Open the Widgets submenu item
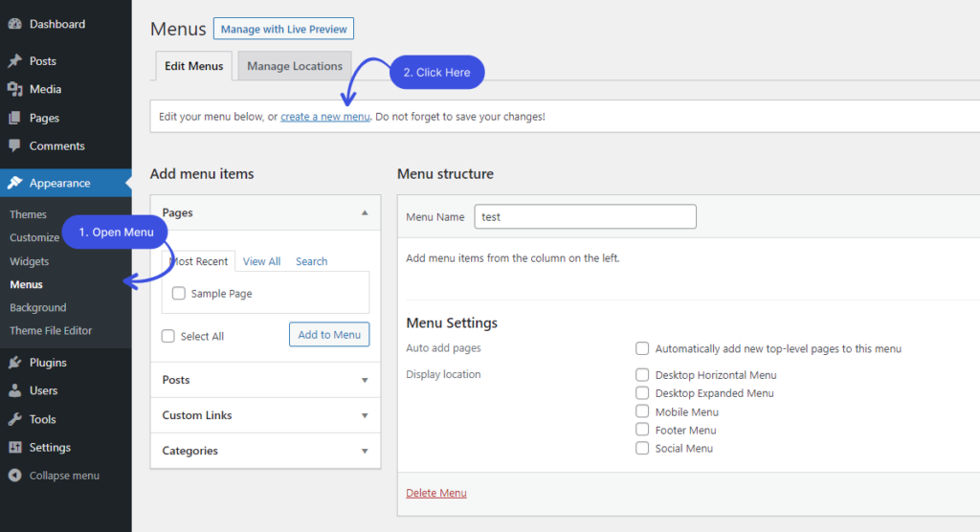This screenshot has width=980, height=532. pos(30,261)
